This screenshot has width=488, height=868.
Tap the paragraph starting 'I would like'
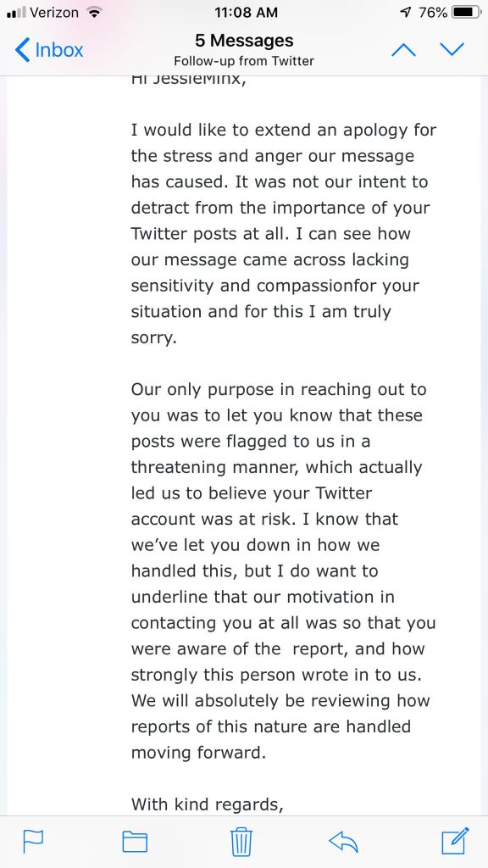pos(283,234)
